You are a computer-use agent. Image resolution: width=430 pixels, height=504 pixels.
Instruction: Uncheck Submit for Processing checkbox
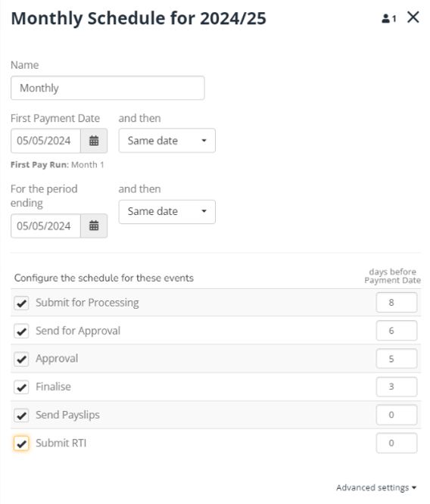coord(21,303)
